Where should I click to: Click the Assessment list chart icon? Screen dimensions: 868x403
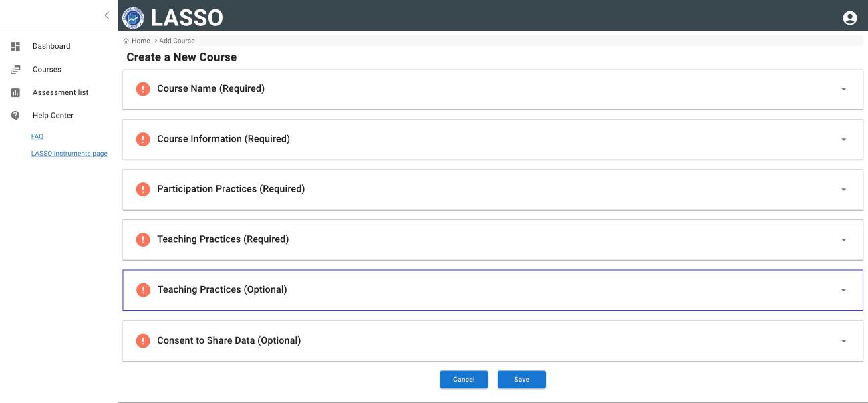click(x=15, y=92)
